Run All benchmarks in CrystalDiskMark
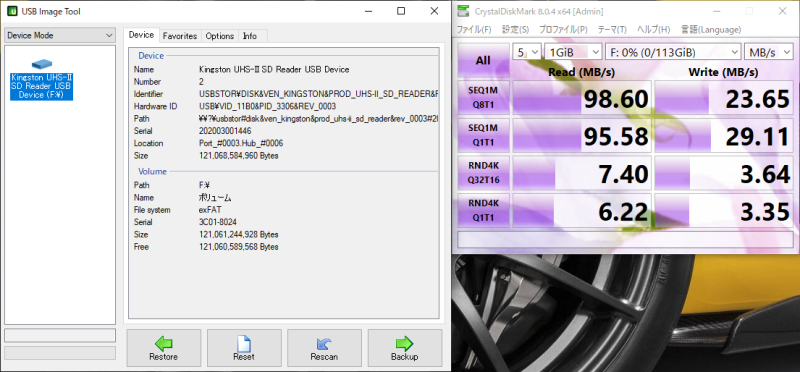800x372 pixels. (483, 60)
